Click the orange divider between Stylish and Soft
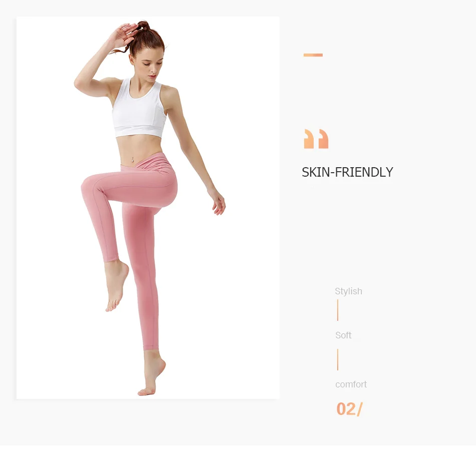476x463 pixels. click(338, 310)
